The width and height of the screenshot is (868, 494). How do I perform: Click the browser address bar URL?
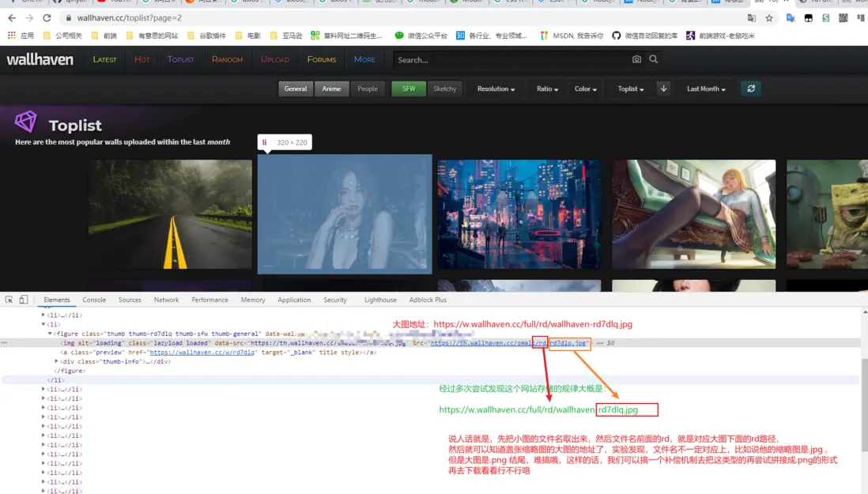[130, 17]
